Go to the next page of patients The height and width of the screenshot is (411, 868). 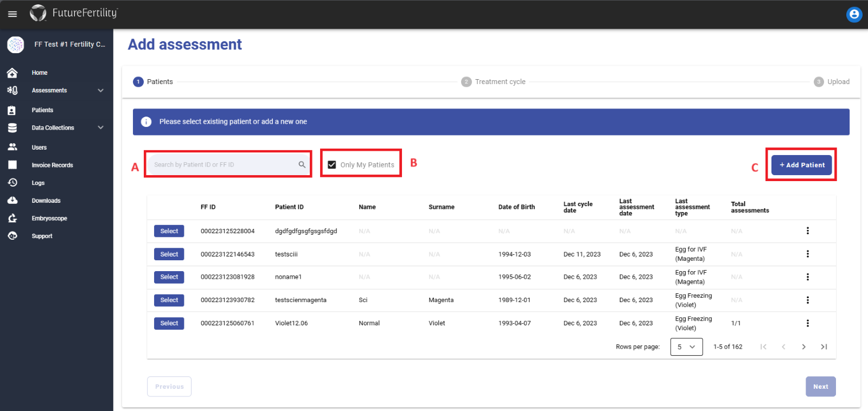point(803,347)
